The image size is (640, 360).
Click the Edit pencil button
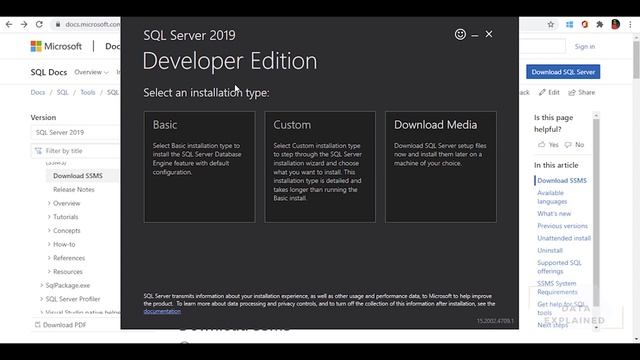tap(549, 92)
